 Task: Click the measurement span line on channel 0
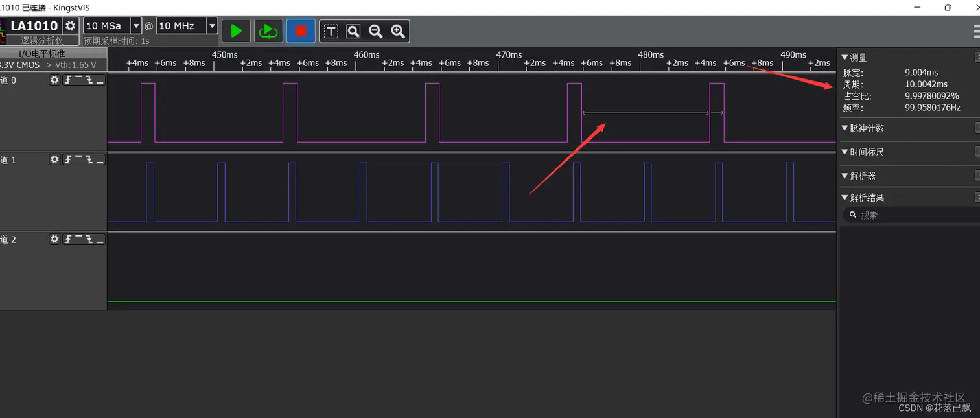[646, 113]
